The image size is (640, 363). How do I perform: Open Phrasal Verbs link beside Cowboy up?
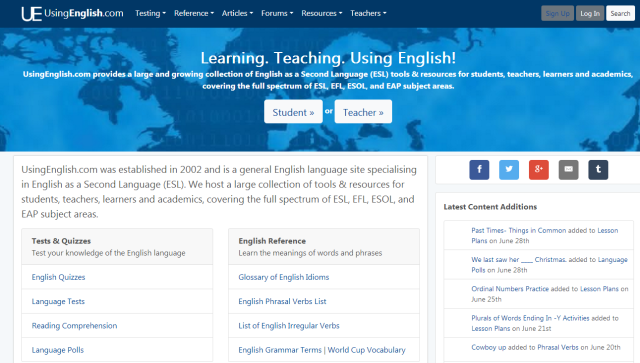[558, 347]
